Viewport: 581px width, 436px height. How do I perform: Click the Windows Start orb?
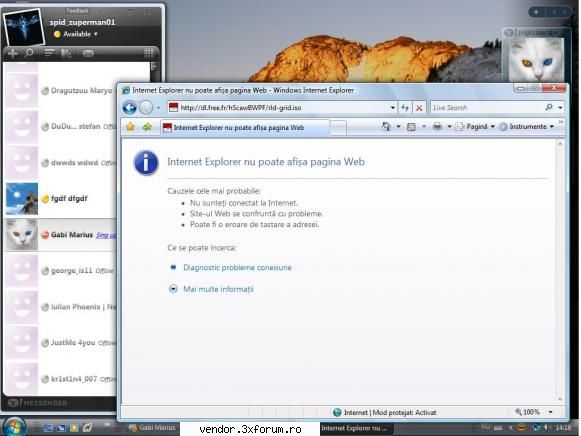[13, 427]
